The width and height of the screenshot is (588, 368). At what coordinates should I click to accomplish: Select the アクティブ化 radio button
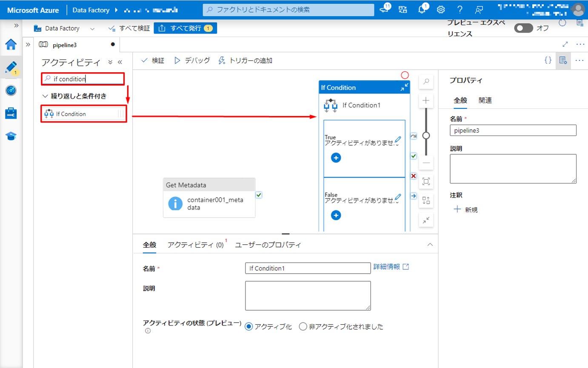tap(249, 327)
